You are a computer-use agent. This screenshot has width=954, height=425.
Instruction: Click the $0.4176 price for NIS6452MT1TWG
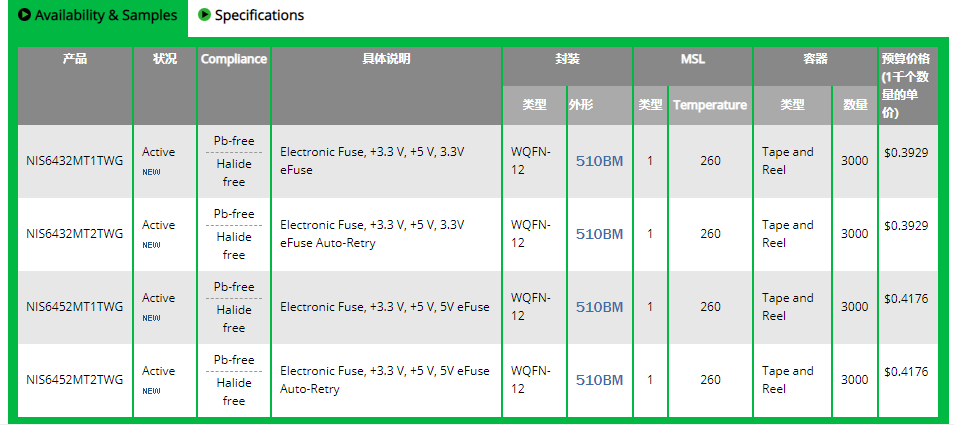pos(907,299)
